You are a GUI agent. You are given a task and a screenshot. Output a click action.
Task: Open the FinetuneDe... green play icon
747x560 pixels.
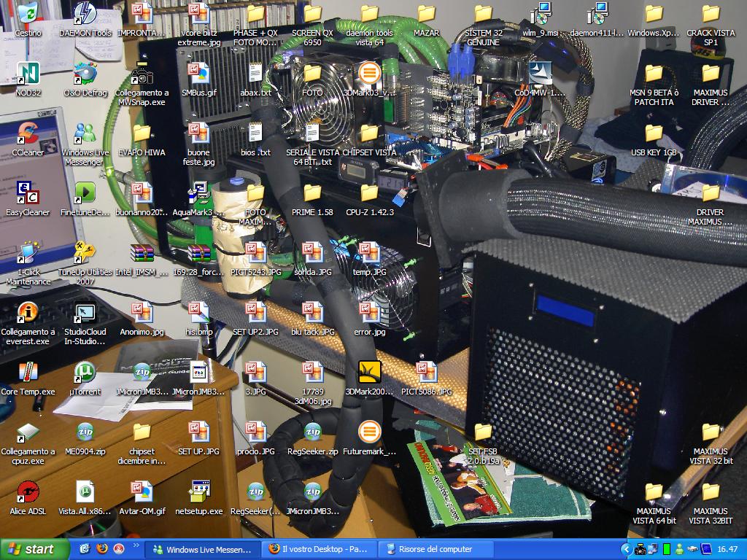85,192
